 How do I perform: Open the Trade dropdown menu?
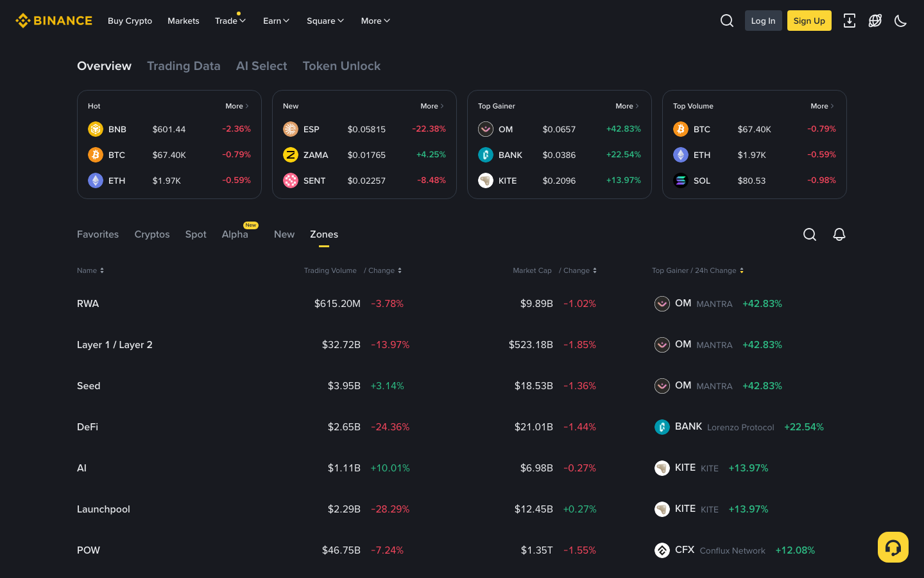tap(230, 21)
